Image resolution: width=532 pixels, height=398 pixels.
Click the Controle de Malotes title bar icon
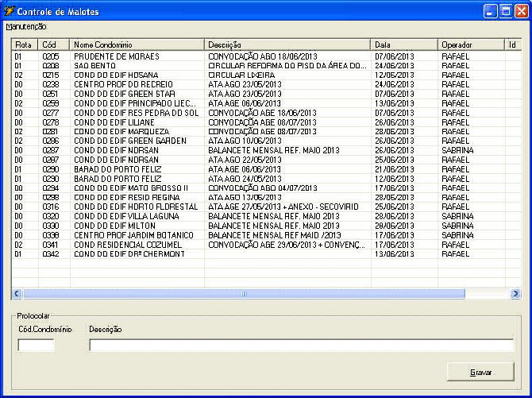pos(10,12)
